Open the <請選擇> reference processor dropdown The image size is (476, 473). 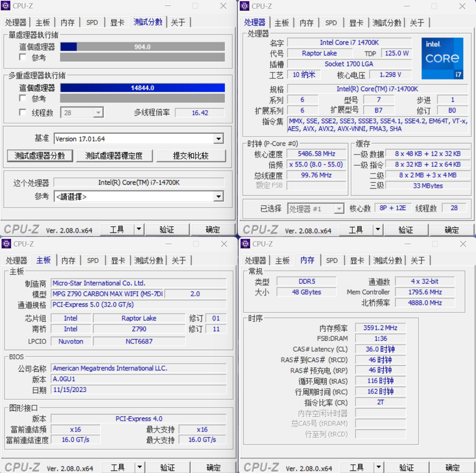pyautogui.click(x=218, y=197)
